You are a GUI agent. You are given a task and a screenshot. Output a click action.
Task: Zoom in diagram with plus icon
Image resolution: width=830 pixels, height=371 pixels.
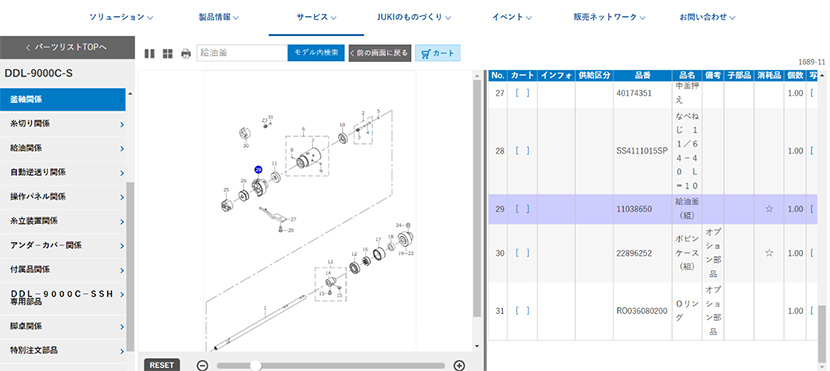coord(459,365)
